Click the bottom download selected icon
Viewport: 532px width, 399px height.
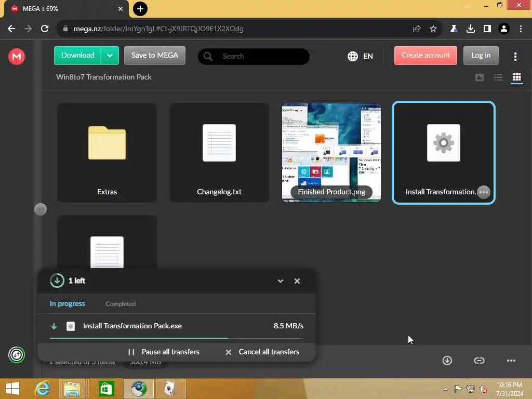pos(447,361)
